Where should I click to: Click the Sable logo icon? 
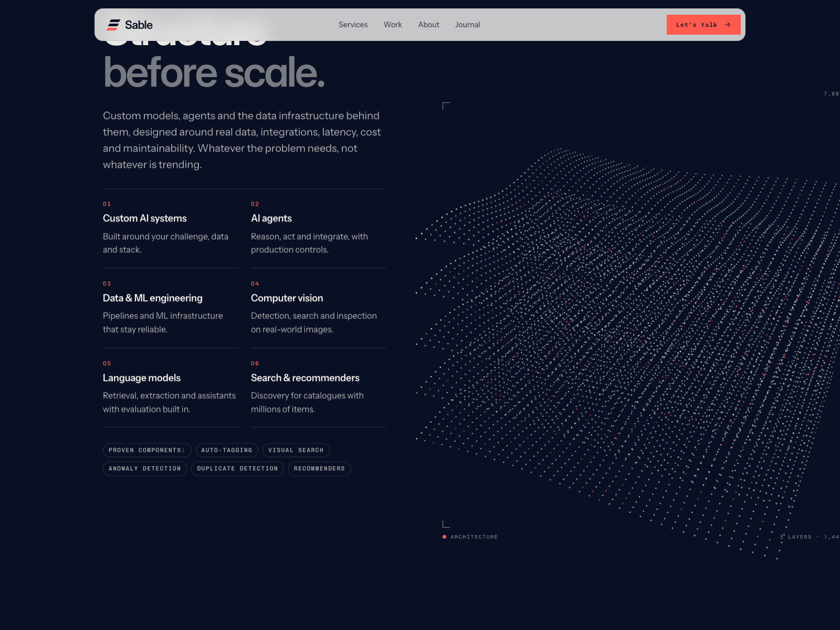pos(113,25)
